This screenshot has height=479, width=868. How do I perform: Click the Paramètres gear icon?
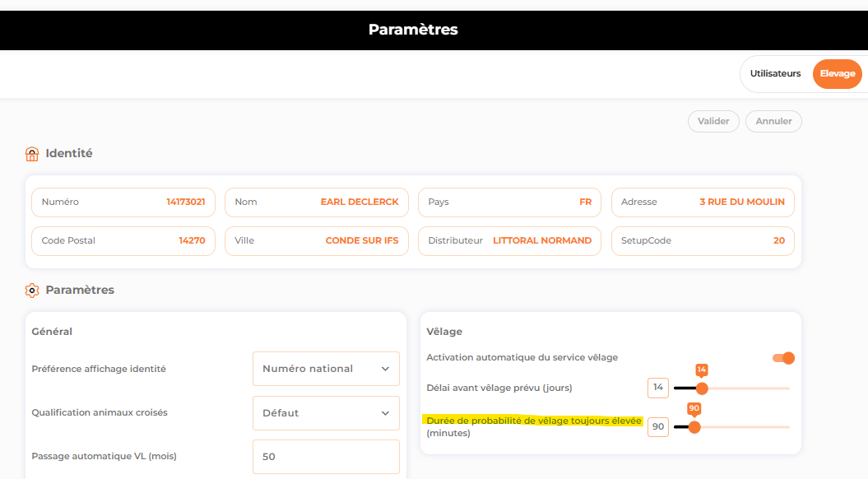[x=32, y=291]
